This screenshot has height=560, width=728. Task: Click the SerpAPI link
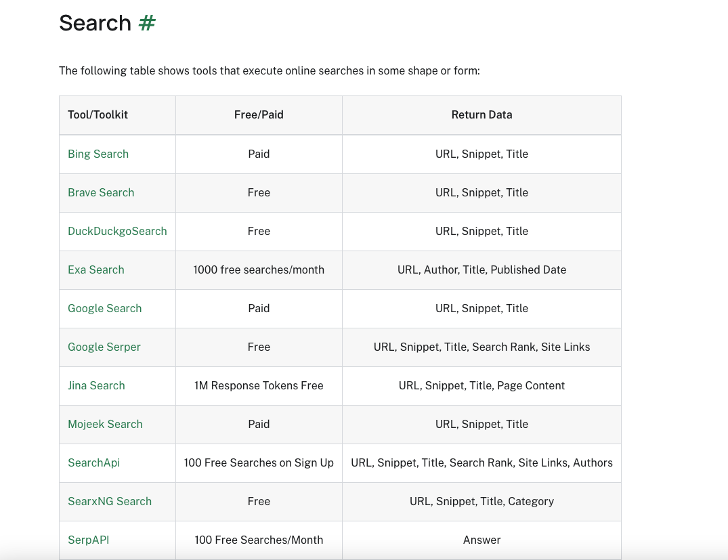[88, 540]
